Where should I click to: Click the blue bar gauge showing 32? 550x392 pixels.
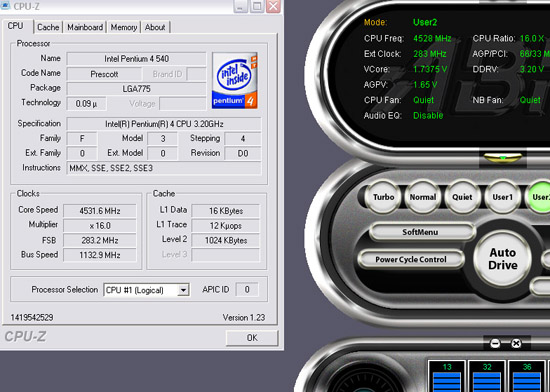[487, 376]
